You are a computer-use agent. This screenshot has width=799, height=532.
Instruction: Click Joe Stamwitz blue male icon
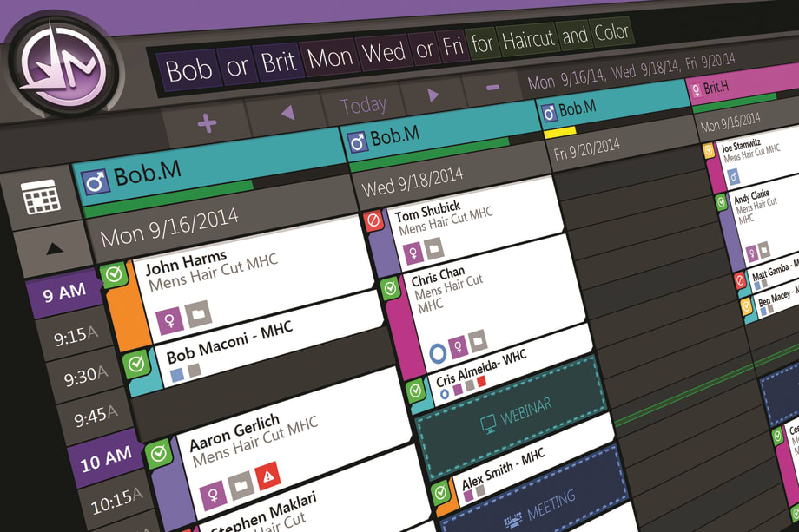pyautogui.click(x=733, y=177)
